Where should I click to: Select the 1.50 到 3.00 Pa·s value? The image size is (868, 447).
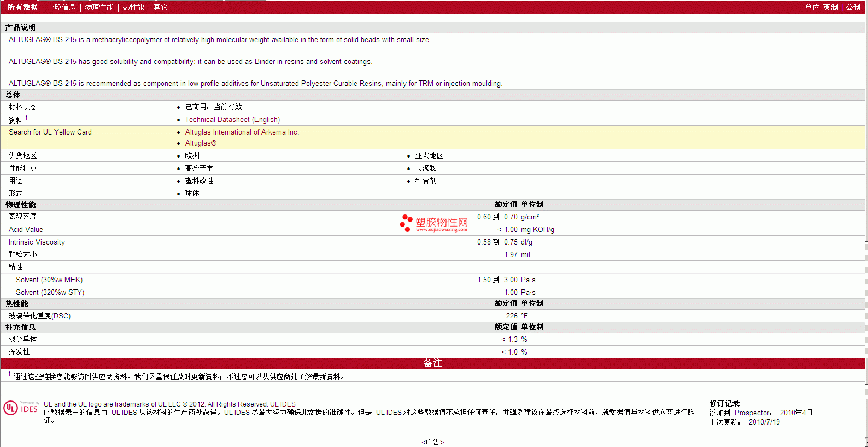click(506, 280)
